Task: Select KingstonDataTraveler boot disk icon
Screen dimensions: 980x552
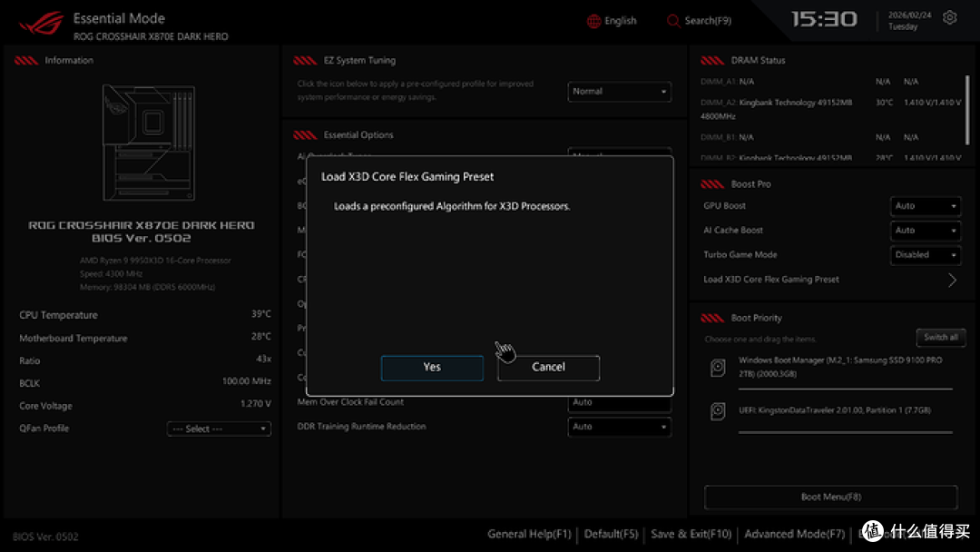Action: click(x=718, y=411)
